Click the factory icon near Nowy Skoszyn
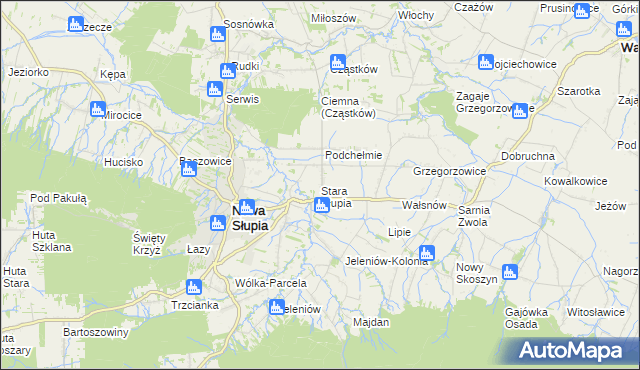Viewport: 640px width, 370px height. (510, 272)
